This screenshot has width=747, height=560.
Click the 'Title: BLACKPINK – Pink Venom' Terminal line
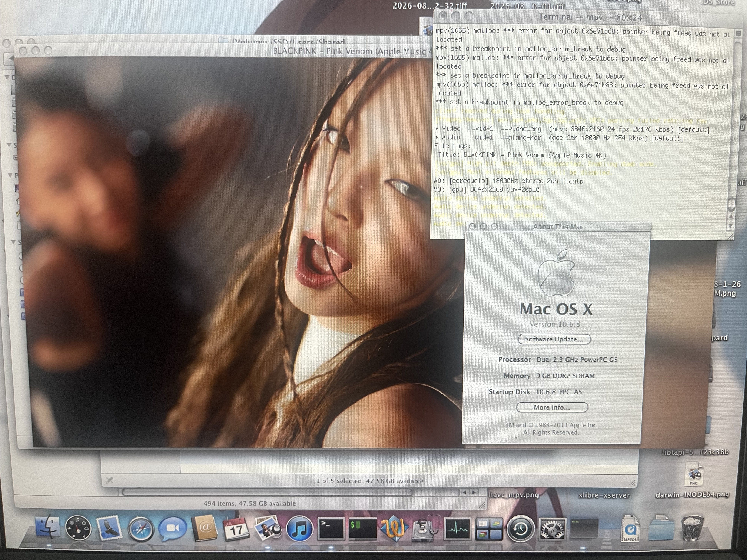522,155
